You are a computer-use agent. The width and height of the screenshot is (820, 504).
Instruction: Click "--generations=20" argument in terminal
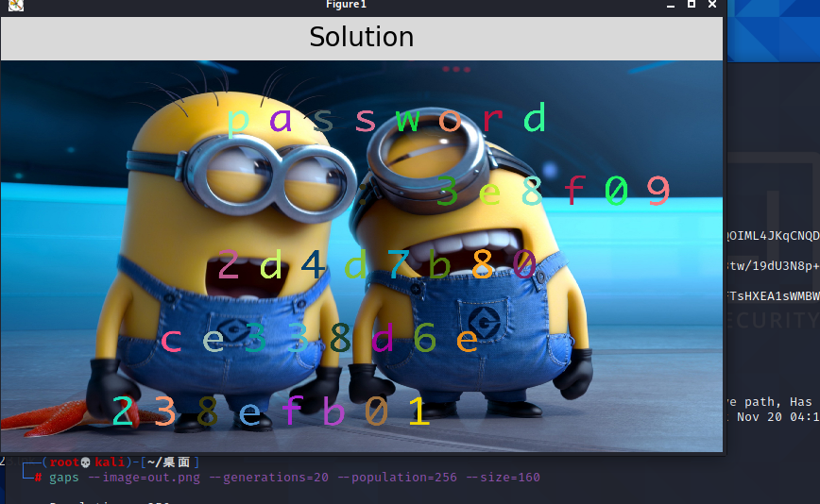coord(269,478)
